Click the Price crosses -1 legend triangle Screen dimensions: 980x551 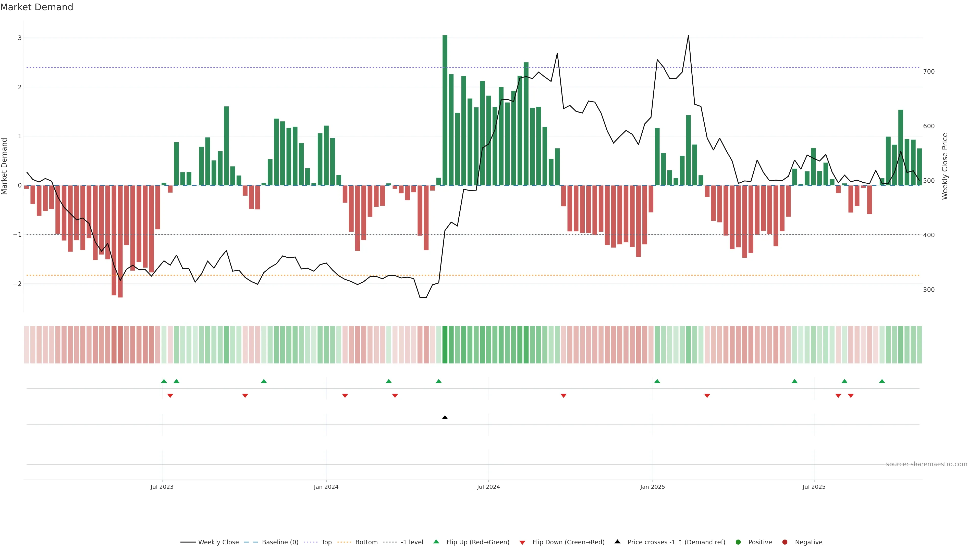point(617,542)
